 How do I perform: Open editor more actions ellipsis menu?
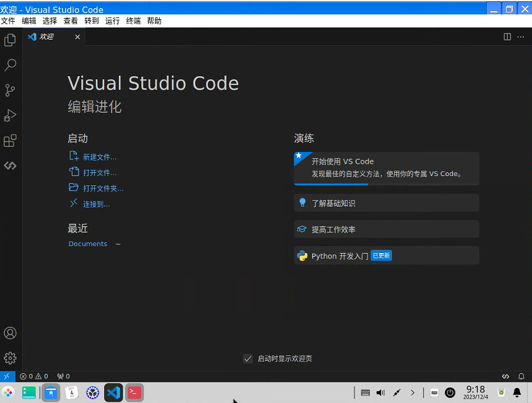coord(521,37)
